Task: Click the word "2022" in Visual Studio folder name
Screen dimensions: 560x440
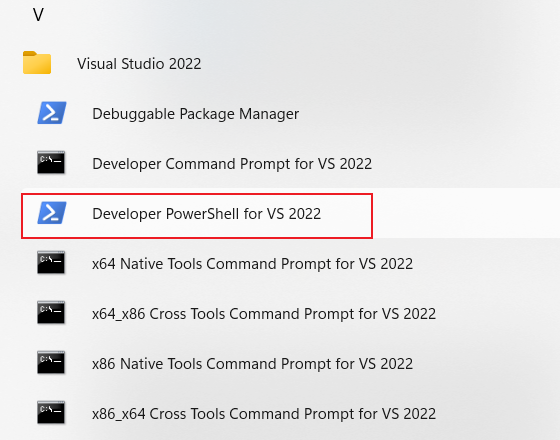Action: point(185,64)
